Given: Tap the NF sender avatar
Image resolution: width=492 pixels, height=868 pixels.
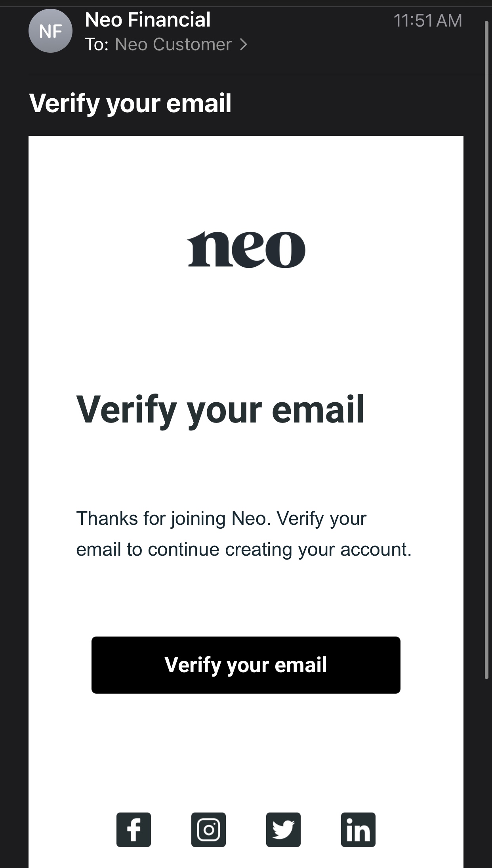Looking at the screenshot, I should pos(50,31).
